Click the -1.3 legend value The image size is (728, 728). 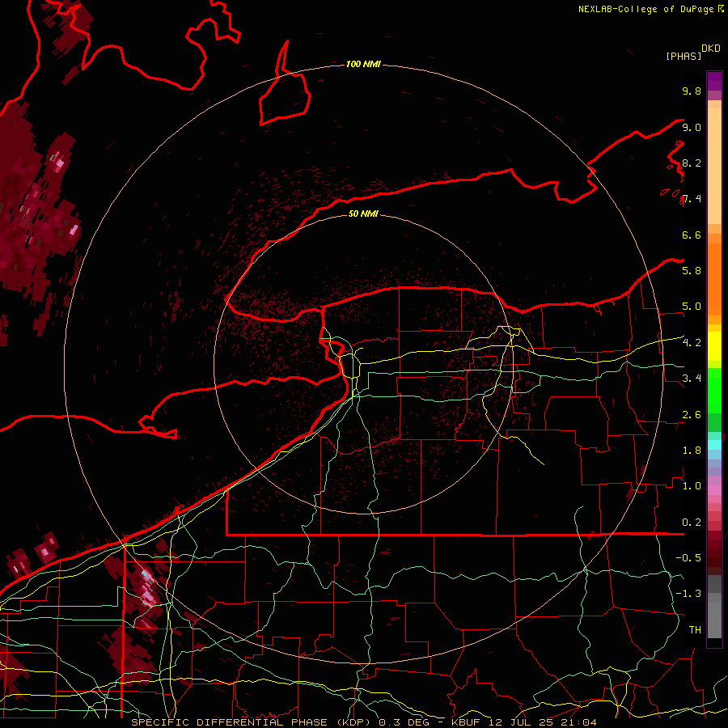[x=688, y=594]
